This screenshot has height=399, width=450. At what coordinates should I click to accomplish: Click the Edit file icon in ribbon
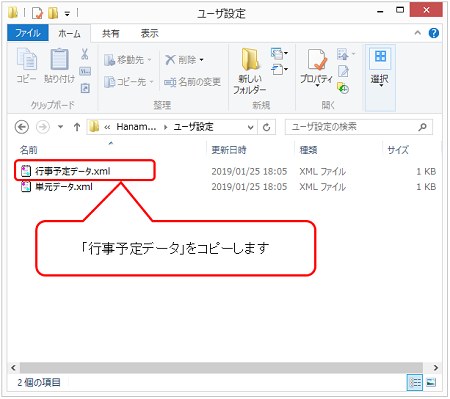point(343,71)
